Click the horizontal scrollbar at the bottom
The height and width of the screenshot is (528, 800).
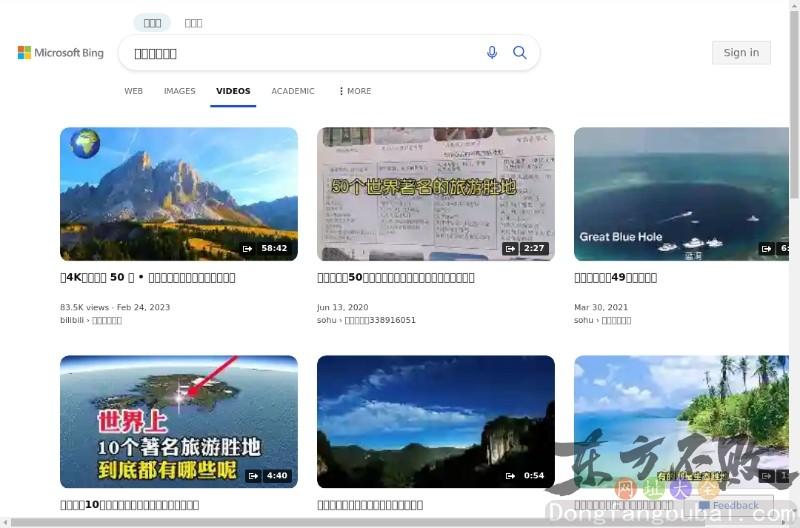(395, 523)
